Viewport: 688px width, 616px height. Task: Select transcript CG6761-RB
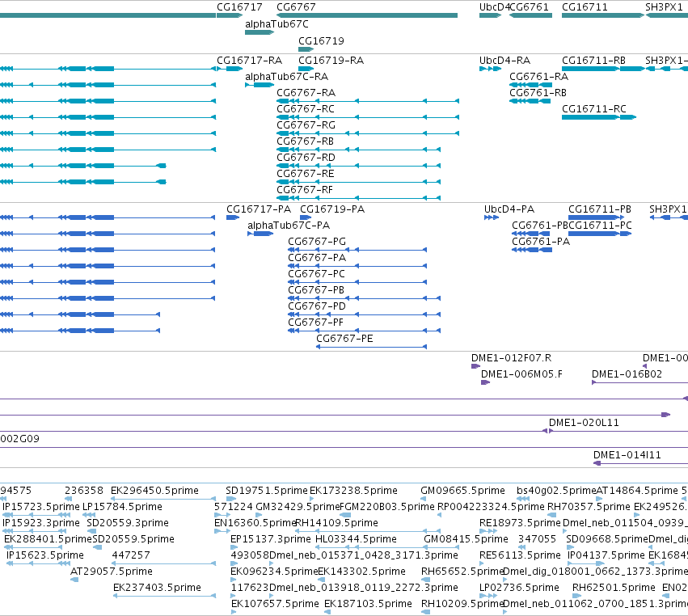tap(530, 101)
